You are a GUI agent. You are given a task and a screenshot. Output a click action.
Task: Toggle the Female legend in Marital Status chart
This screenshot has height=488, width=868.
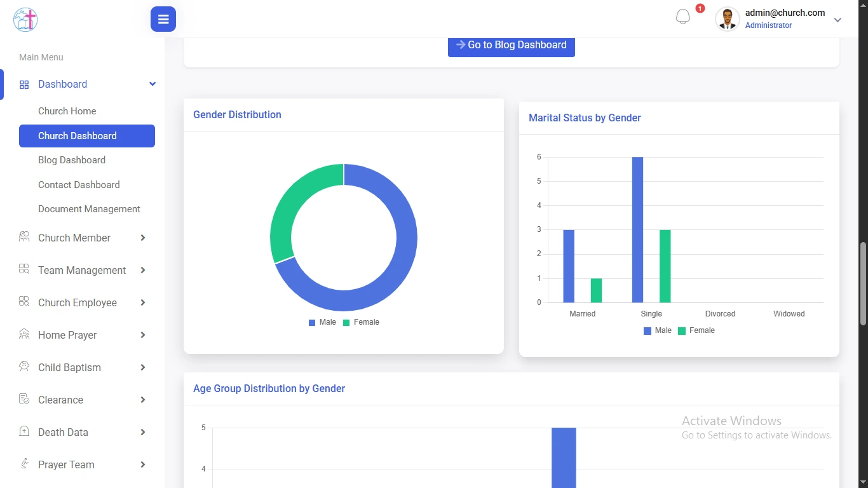click(x=696, y=330)
